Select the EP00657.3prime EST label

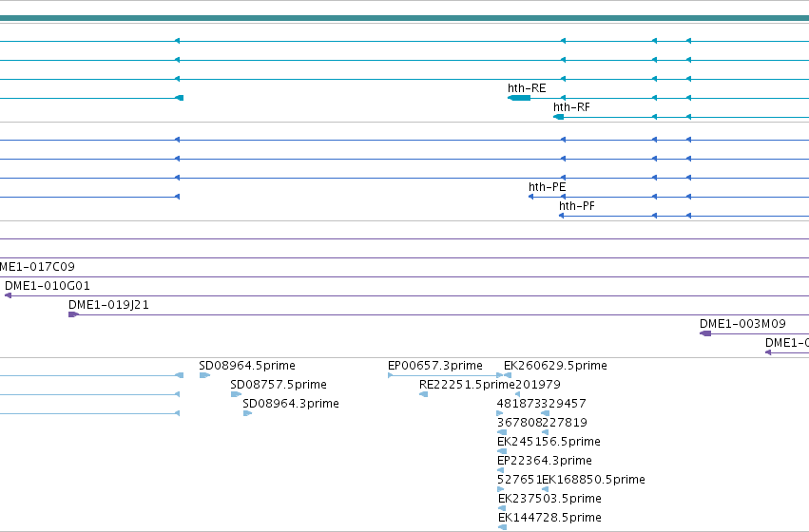pyautogui.click(x=435, y=366)
